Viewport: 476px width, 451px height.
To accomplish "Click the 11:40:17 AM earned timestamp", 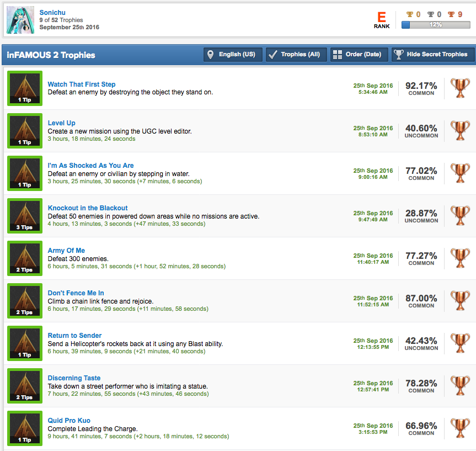I will coord(373,262).
